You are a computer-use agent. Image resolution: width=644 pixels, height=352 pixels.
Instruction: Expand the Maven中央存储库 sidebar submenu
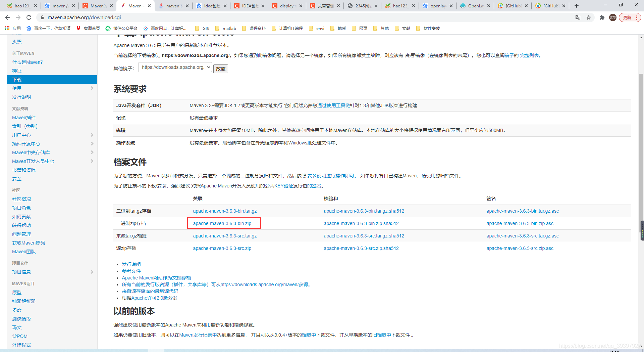[x=92, y=152]
